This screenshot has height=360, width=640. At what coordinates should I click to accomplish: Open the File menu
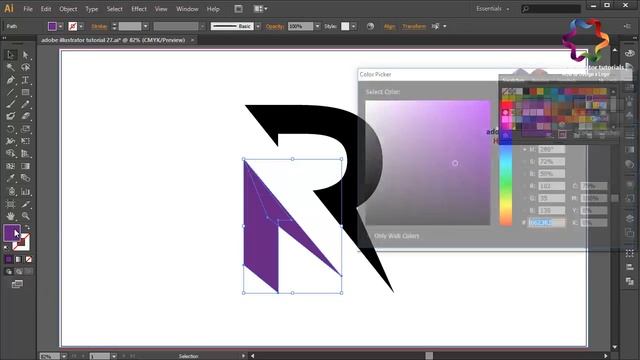pos(28,9)
